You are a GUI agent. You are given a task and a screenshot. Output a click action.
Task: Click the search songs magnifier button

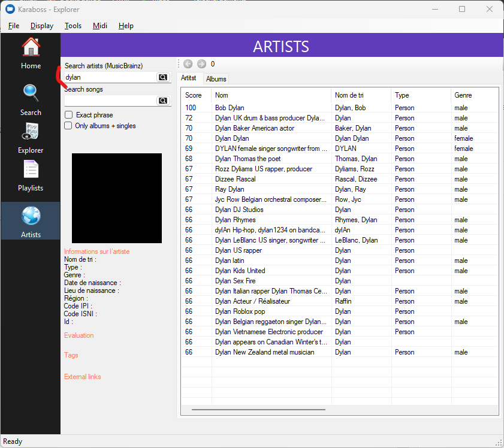[162, 101]
